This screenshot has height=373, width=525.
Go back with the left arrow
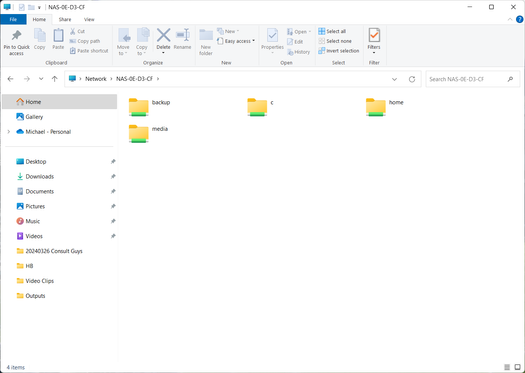coord(11,79)
